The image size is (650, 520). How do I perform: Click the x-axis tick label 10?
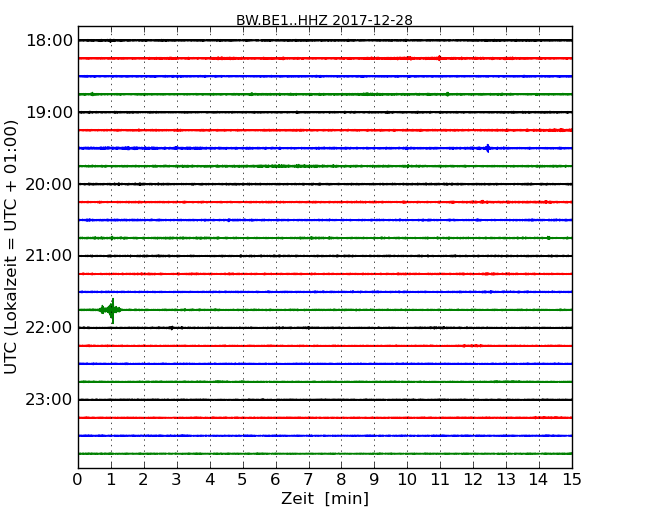click(407, 480)
